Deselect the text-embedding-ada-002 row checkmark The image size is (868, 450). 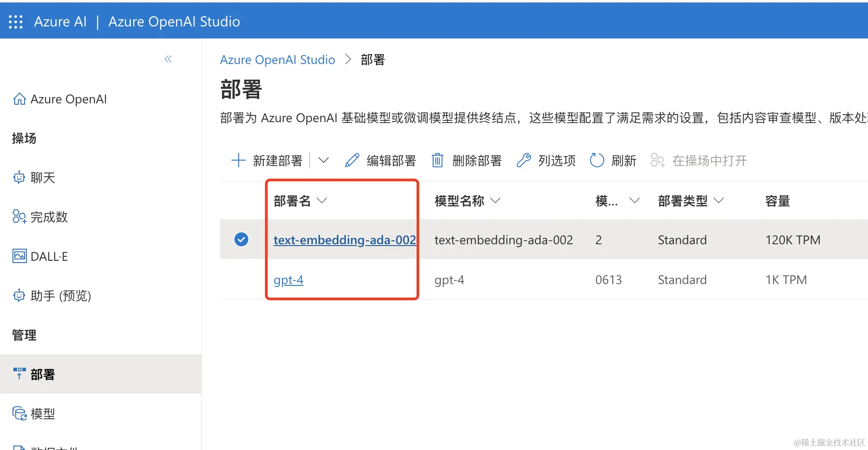[x=241, y=240]
